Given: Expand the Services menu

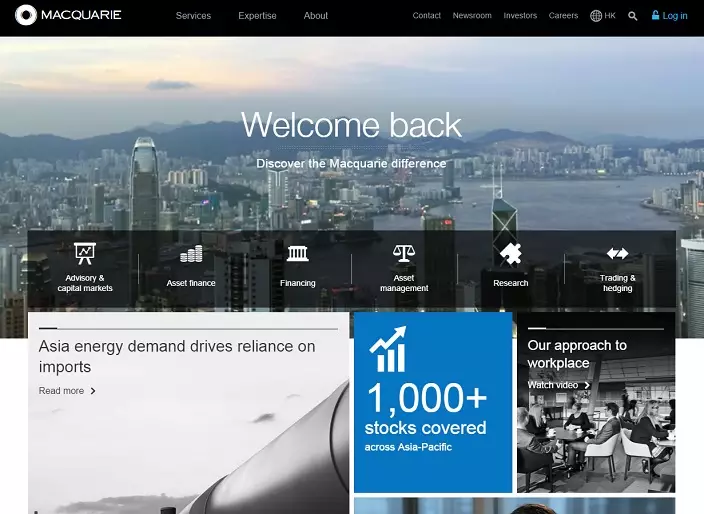Looking at the screenshot, I should (193, 16).
